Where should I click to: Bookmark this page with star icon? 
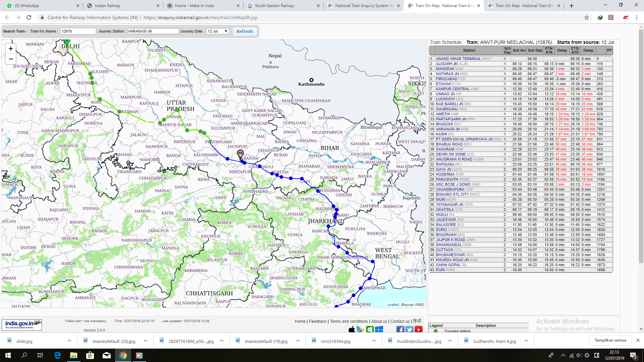click(586, 17)
